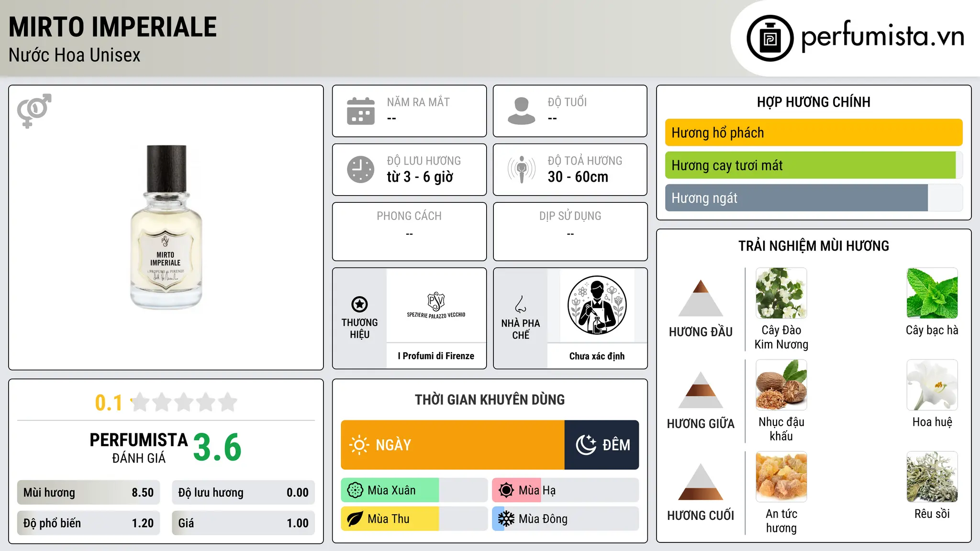Viewport: 980px width, 551px height.
Task: Click the Hợp Hương Chính heading
Action: pyautogui.click(x=813, y=102)
